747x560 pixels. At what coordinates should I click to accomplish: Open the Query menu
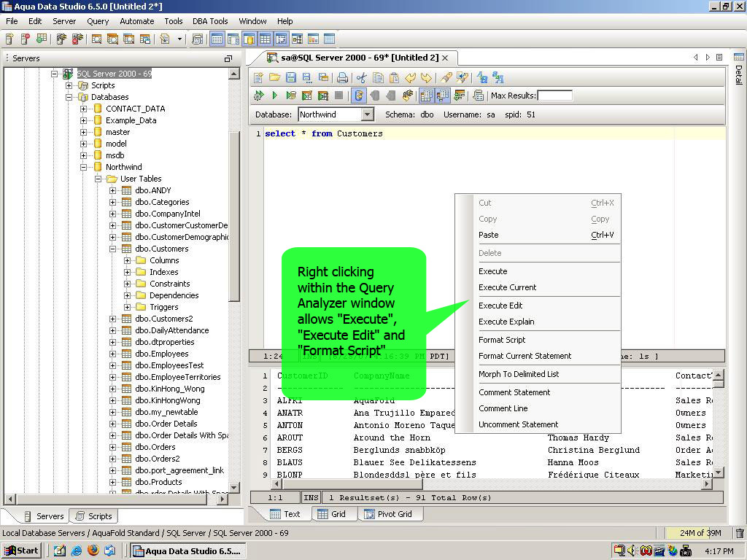tap(98, 21)
